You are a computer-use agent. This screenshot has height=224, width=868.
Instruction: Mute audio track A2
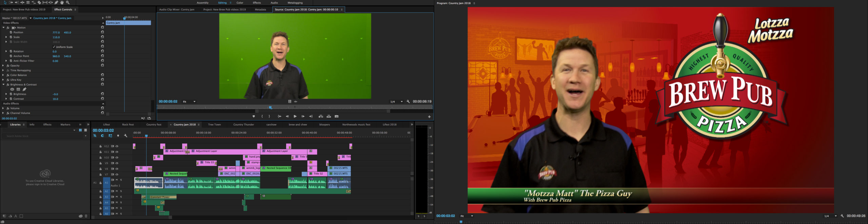pos(117,191)
